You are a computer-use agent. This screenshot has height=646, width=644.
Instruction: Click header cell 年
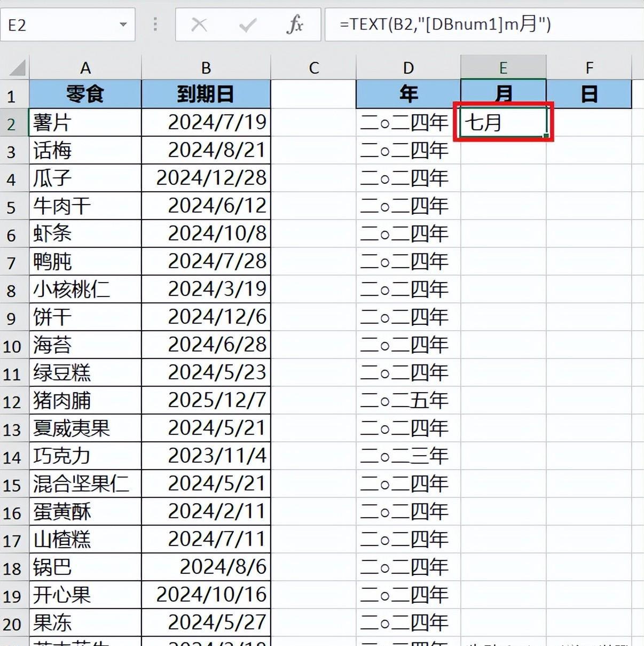(x=409, y=95)
